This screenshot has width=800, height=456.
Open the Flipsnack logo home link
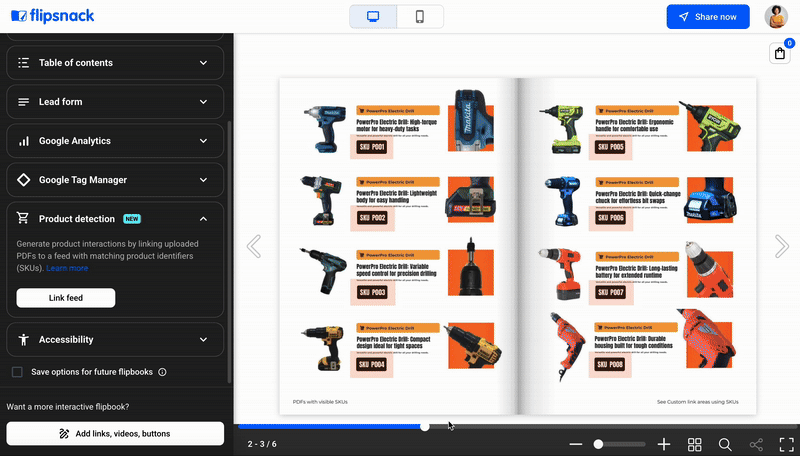[53, 16]
